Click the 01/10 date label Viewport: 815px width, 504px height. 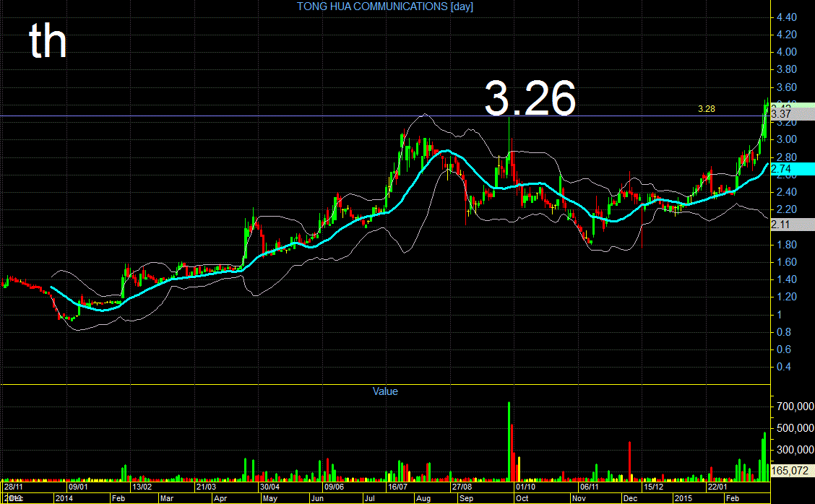pyautogui.click(x=525, y=487)
